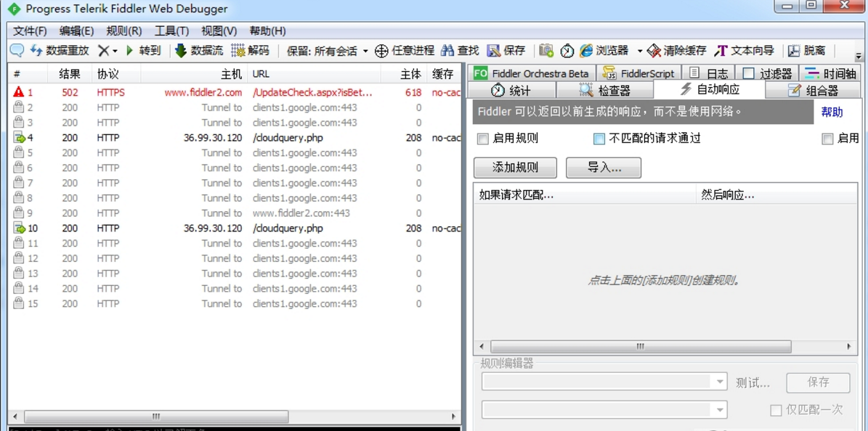This screenshot has height=431, width=868.
Task: Open the 视图(V) menu
Action: point(219,31)
